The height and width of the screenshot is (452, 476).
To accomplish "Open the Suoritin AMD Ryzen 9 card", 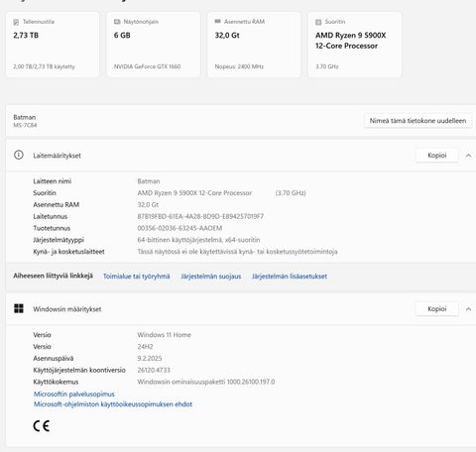I will click(x=355, y=45).
